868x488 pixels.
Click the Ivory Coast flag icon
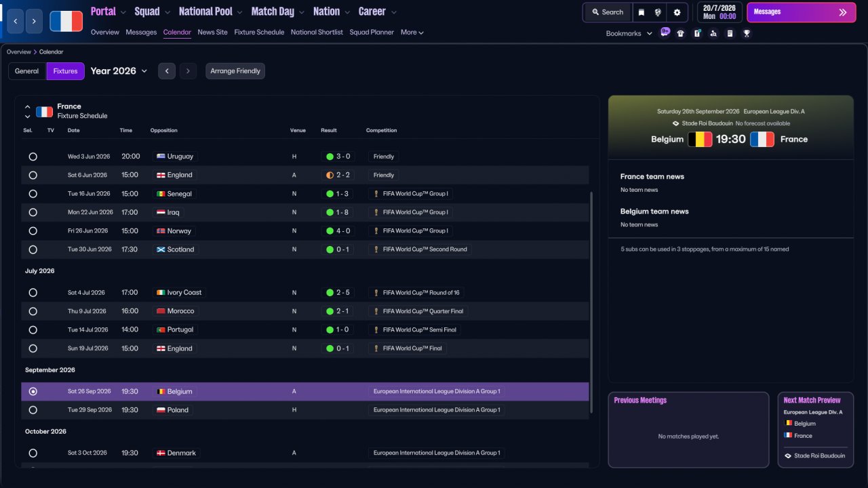point(161,293)
